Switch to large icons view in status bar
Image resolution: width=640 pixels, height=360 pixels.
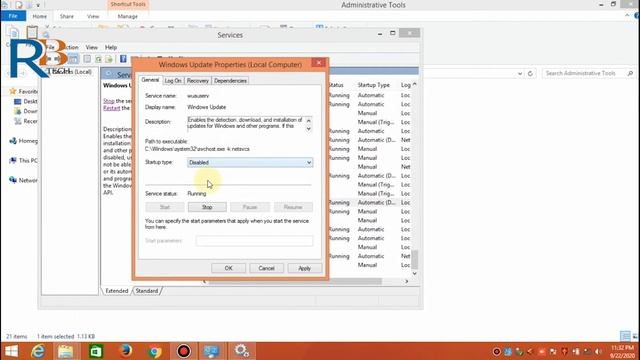pyautogui.click(x=635, y=336)
